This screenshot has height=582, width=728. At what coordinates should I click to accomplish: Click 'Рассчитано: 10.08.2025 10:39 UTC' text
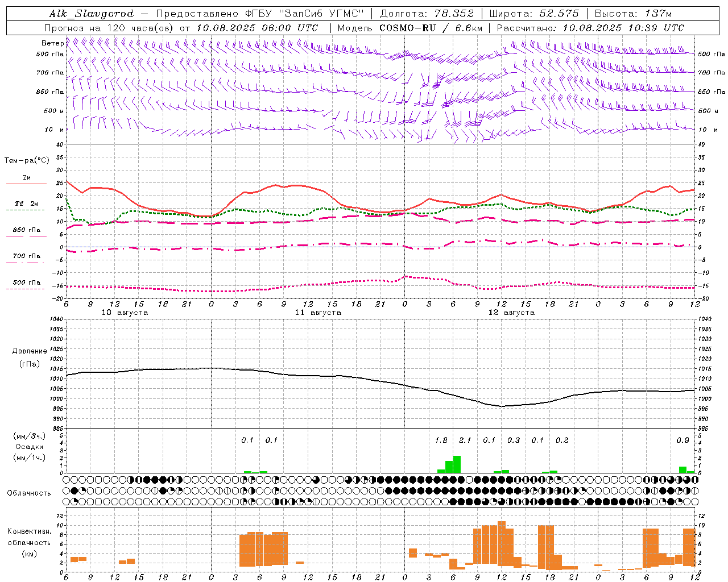click(x=590, y=28)
